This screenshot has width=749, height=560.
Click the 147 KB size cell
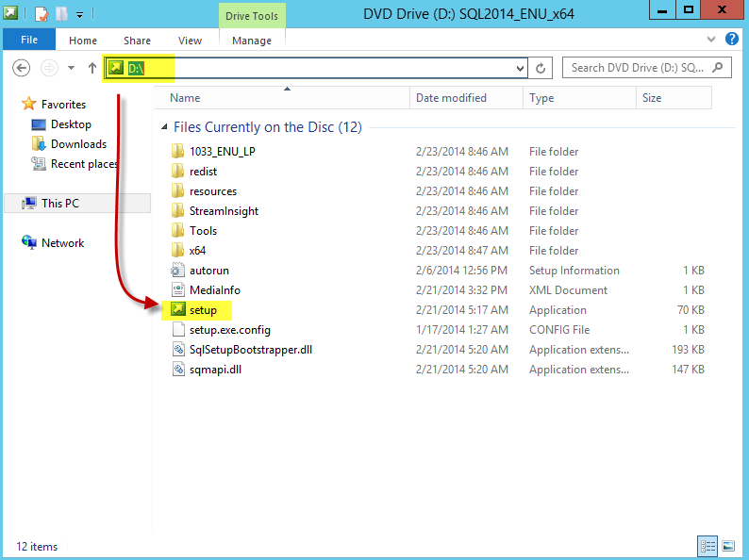[688, 370]
